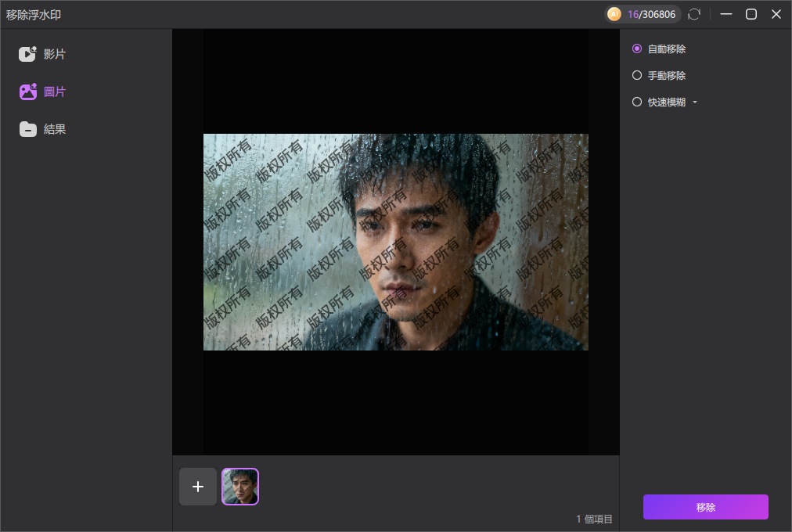This screenshot has height=532, width=792.
Task: Open the 圖片 section label
Action: tap(55, 92)
